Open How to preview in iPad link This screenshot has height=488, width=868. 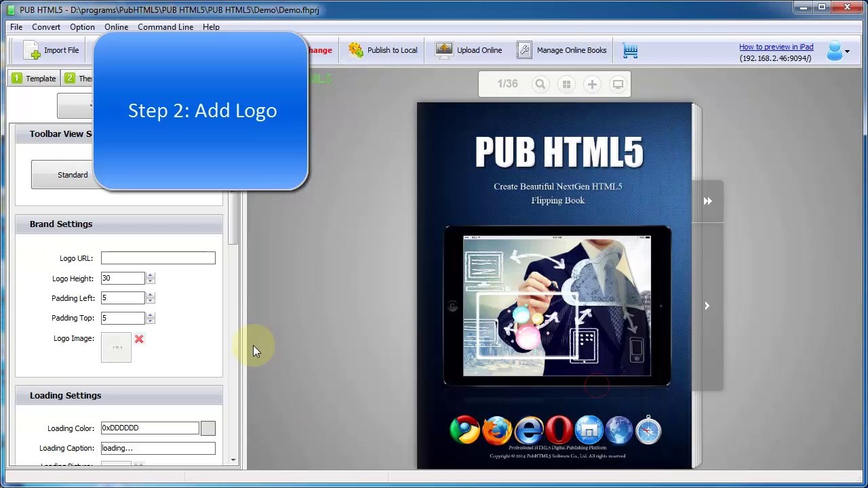click(x=776, y=47)
